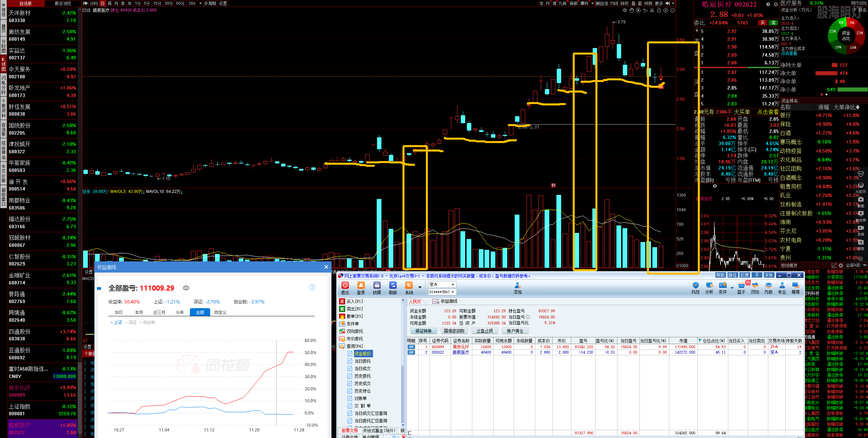The width and height of the screenshot is (868, 438).
Task: Click the red 买 buy button in quote panel
Action: coord(763,23)
